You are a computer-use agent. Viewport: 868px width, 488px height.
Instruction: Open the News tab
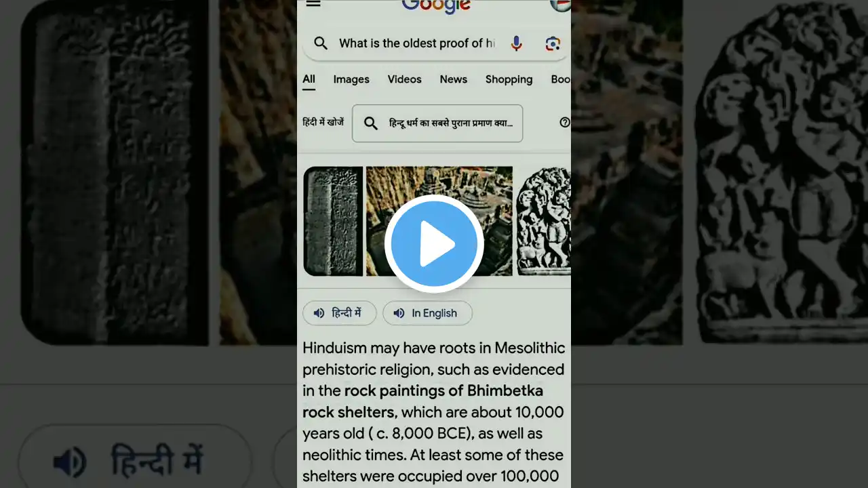point(454,79)
